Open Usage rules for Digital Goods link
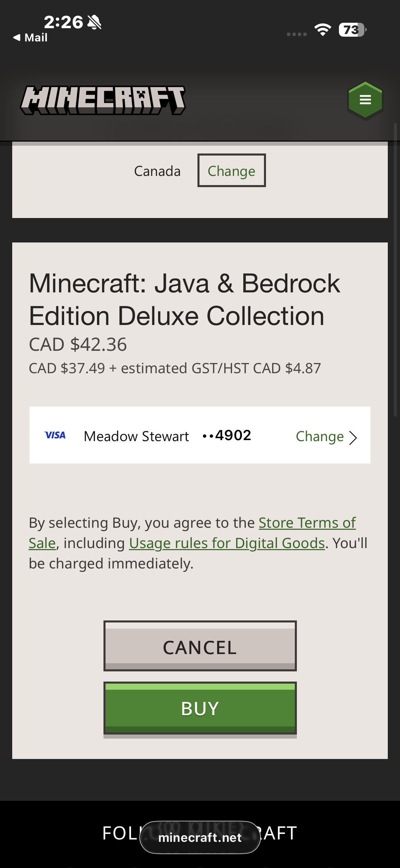The image size is (400, 868). tap(227, 543)
